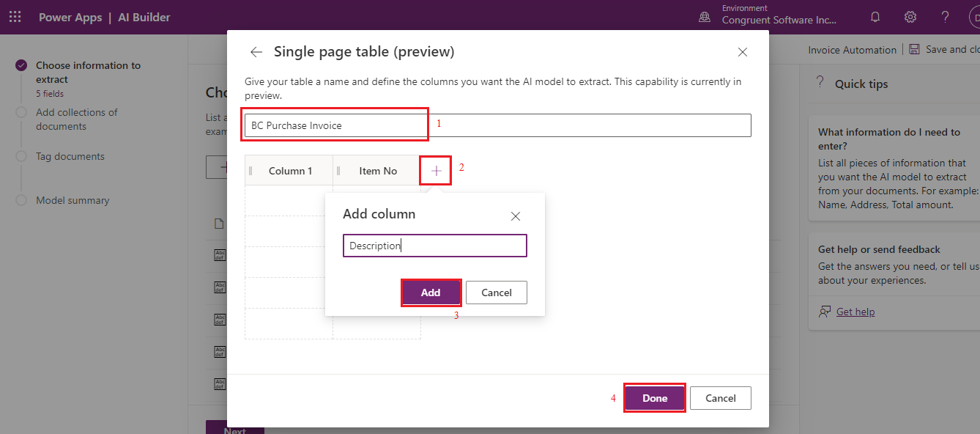
Task: Cancel the Add column popup
Action: (497, 293)
